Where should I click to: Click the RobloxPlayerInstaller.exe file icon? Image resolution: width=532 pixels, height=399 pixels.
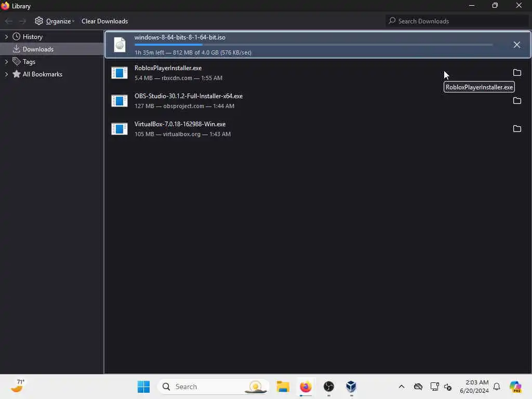(119, 73)
